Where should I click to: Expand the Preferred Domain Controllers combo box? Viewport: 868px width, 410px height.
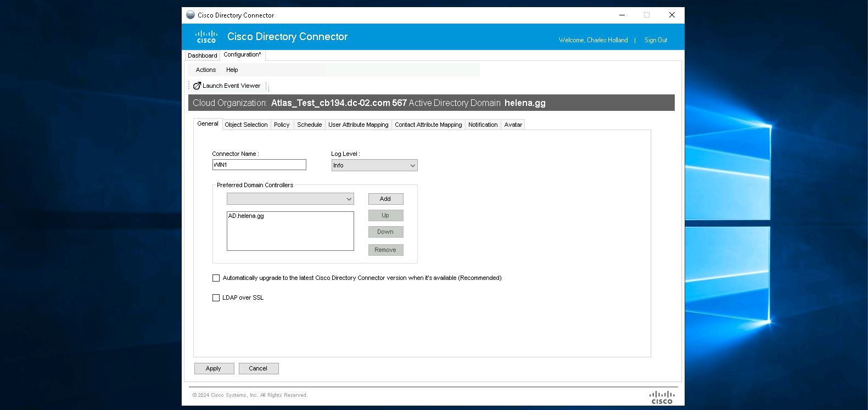(290, 199)
